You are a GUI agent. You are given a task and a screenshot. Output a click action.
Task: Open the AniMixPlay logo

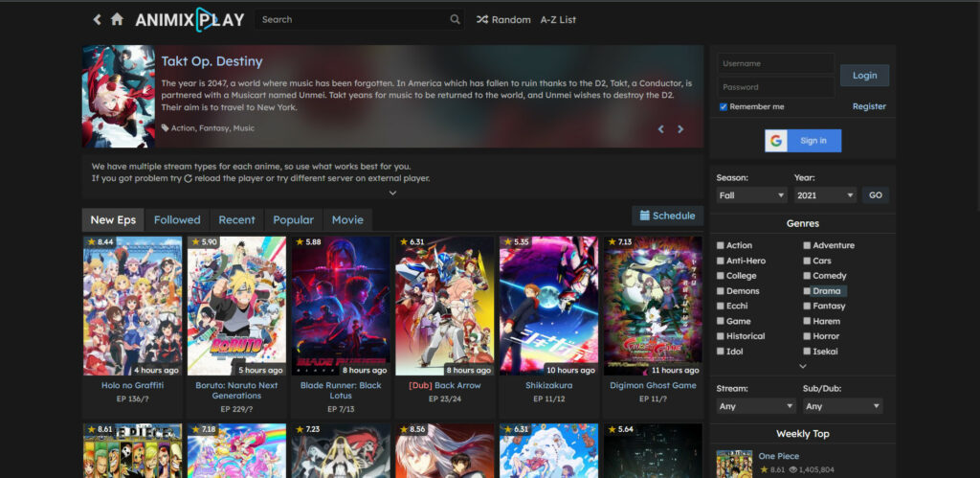click(x=189, y=19)
